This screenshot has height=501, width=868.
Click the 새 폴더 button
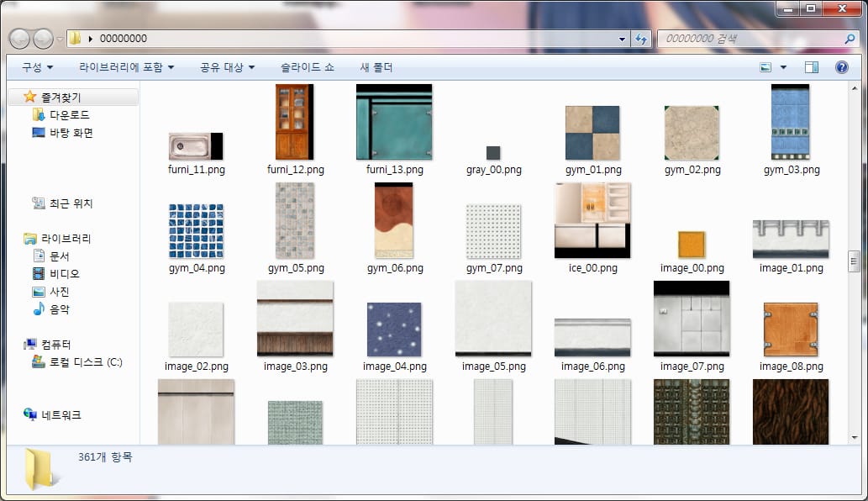click(376, 67)
